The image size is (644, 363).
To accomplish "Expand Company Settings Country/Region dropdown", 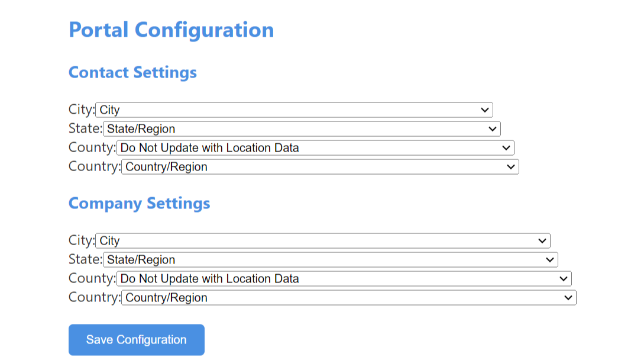I will click(x=348, y=297).
